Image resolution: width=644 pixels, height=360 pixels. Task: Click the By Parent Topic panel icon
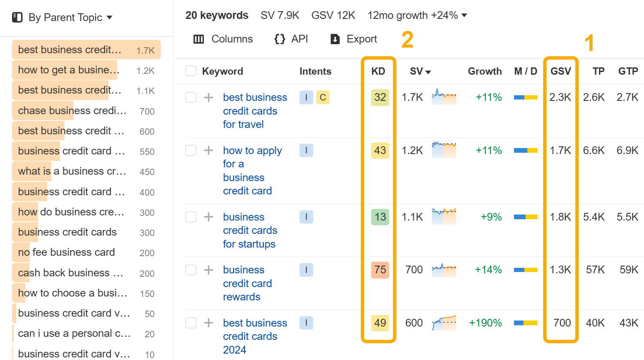(x=17, y=17)
